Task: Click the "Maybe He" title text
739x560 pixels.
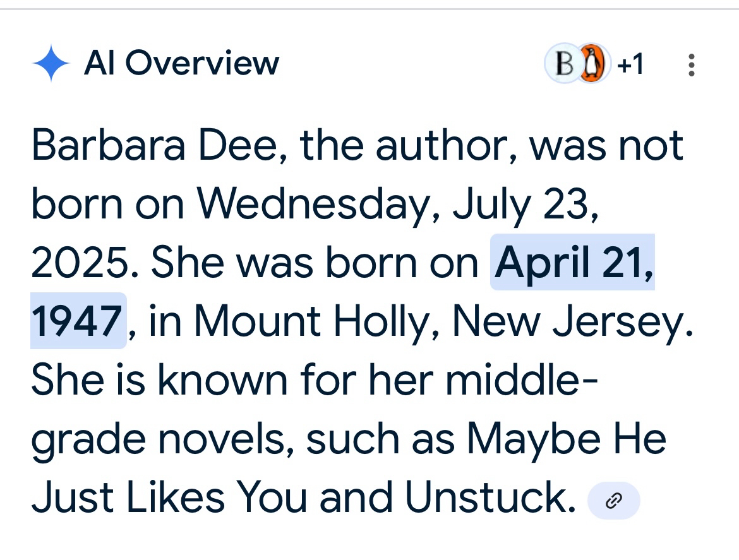Action: click(567, 438)
